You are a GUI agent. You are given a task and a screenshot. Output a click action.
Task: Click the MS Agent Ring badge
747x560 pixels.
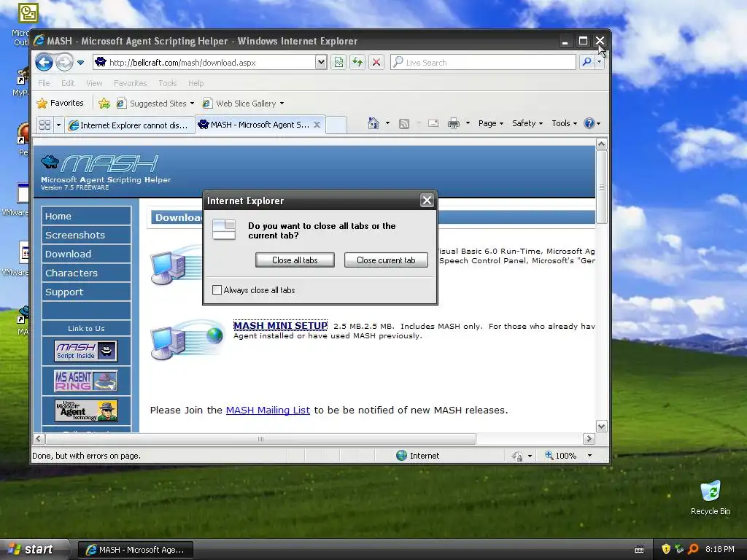[86, 381]
